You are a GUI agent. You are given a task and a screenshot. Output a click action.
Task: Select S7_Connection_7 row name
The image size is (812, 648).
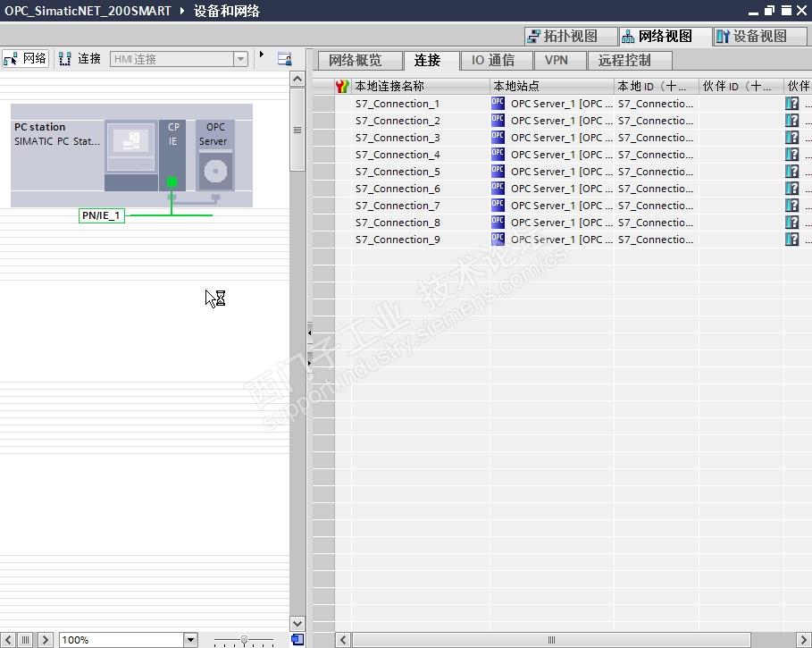pos(398,206)
